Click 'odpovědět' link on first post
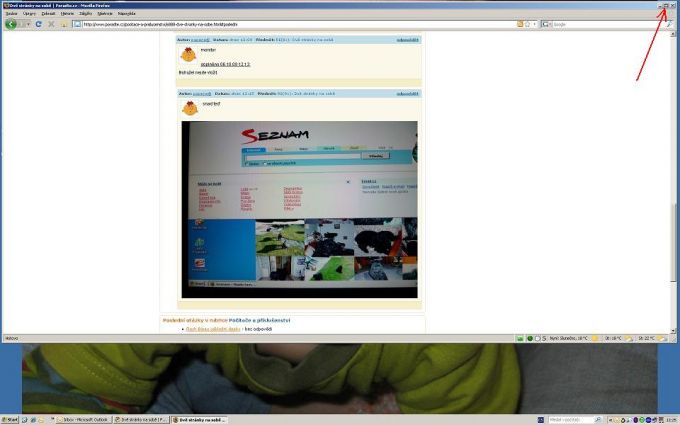Viewport: 680px width, 425px height. coord(408,40)
